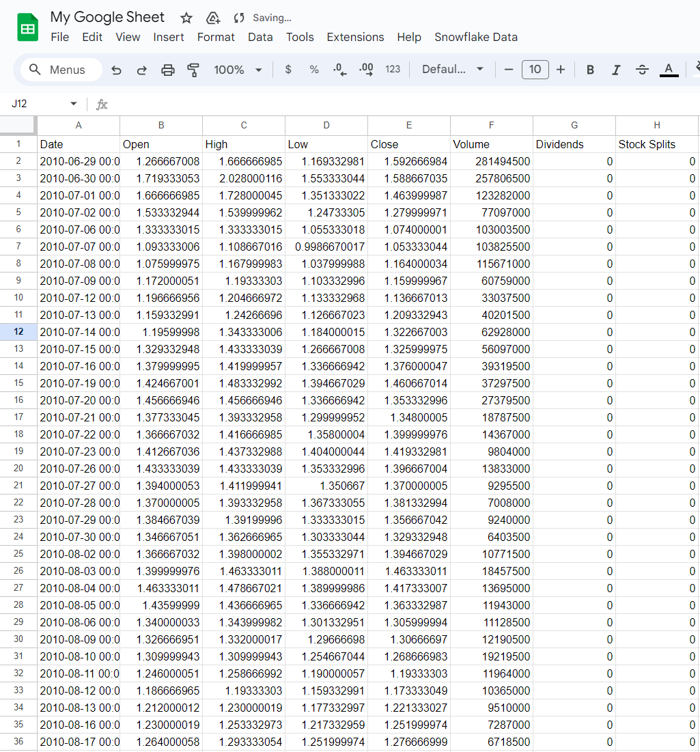Open the text color picker
The image size is (700, 752).
coord(669,70)
